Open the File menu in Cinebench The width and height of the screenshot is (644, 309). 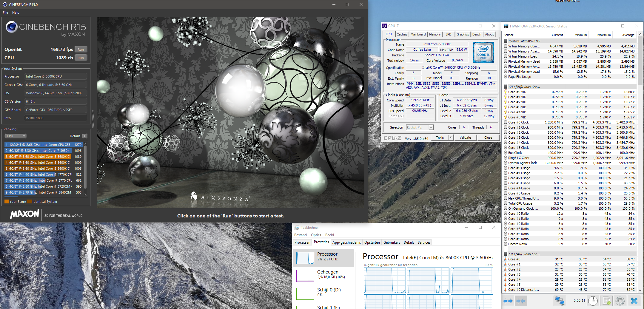tap(5, 13)
